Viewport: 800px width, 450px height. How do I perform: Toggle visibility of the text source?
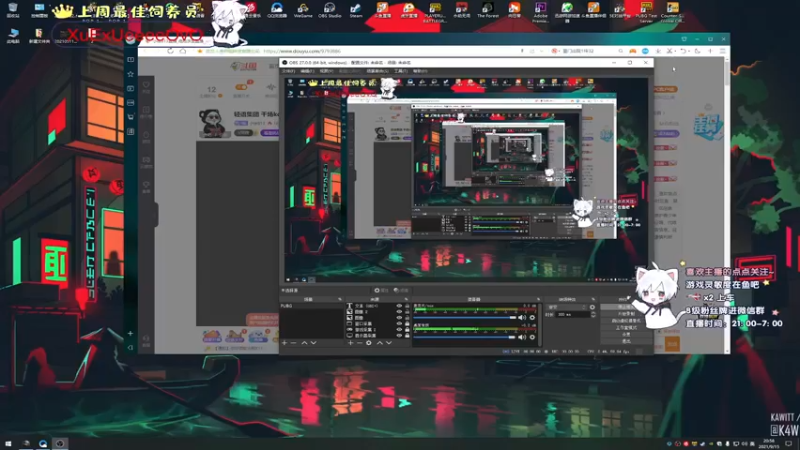pyautogui.click(x=399, y=306)
